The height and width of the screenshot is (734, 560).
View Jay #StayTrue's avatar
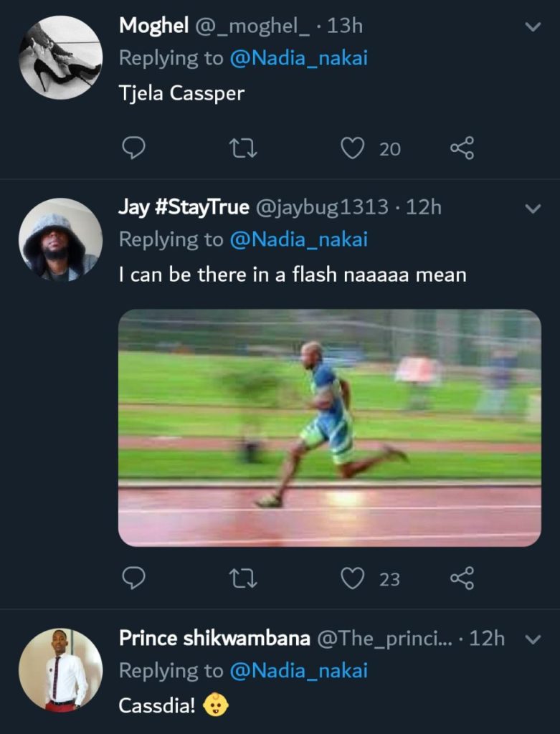pyautogui.click(x=60, y=239)
